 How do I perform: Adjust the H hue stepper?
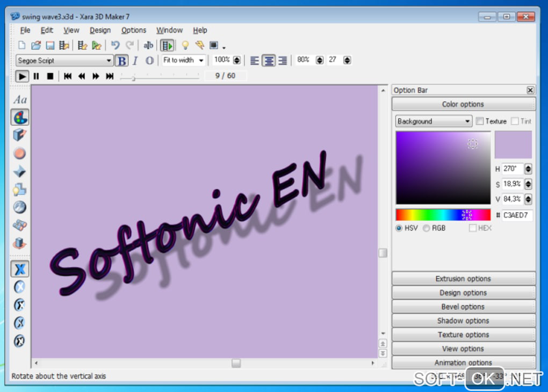528,169
